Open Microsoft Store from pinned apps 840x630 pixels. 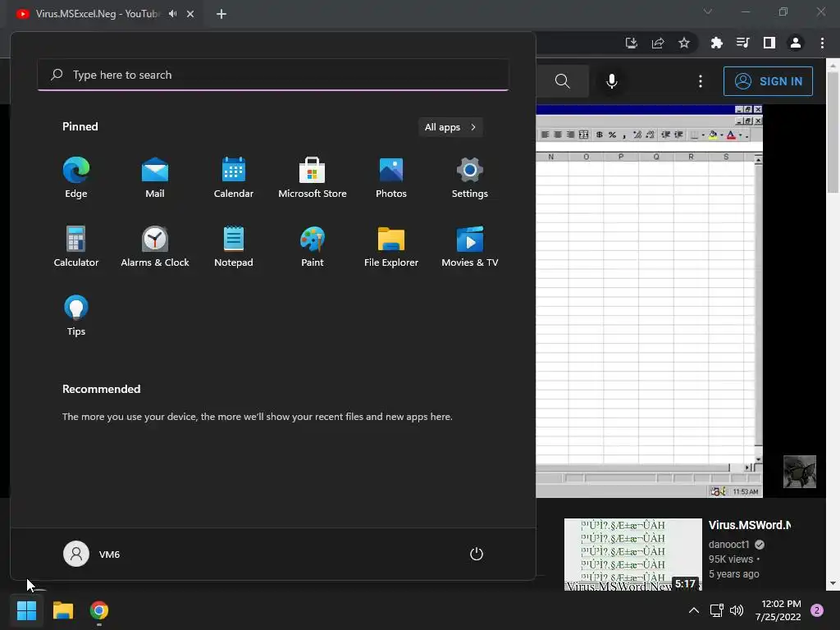[x=313, y=178]
